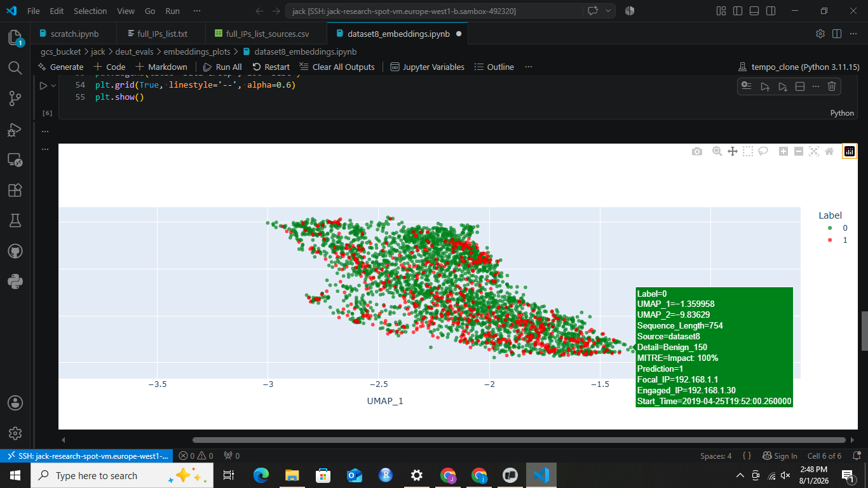Go back with the navigation arrow
This screenshot has height=488, width=868.
coord(259,11)
